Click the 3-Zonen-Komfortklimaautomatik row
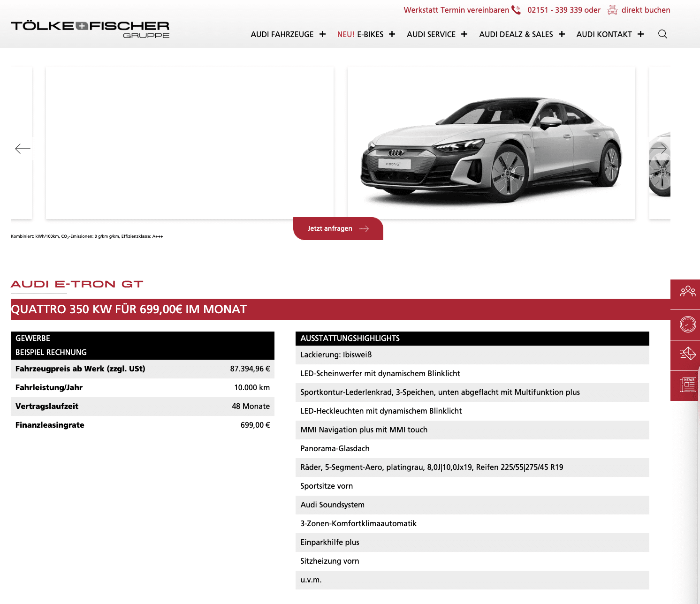This screenshot has height=604, width=700. point(472,524)
